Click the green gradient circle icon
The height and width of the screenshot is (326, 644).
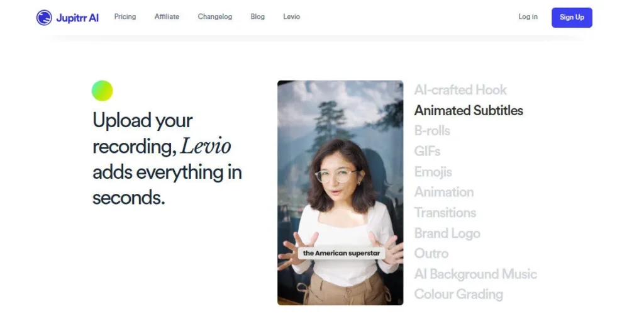click(x=103, y=91)
